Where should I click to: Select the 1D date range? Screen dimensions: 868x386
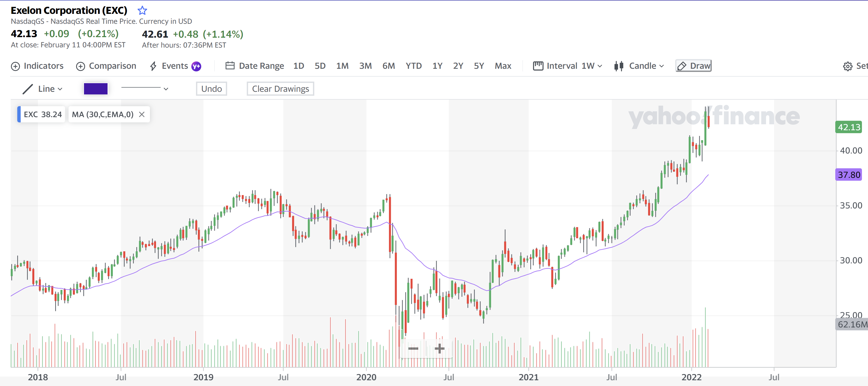click(x=299, y=66)
